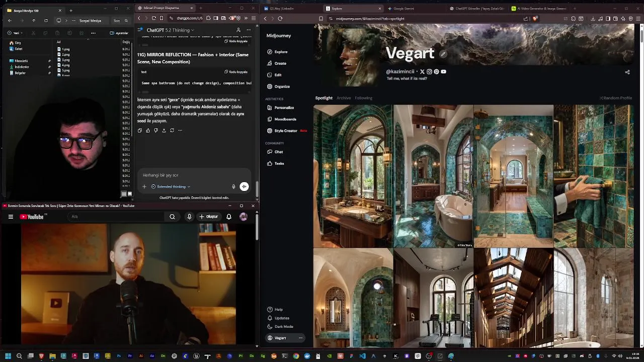644x362 pixels.
Task: Open Organize in the Midjourney sidebar
Action: coord(278,86)
